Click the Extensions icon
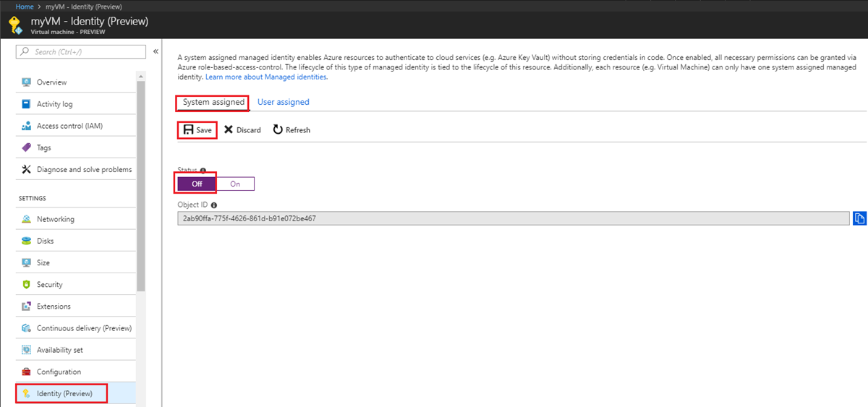The image size is (868, 407). (x=26, y=306)
